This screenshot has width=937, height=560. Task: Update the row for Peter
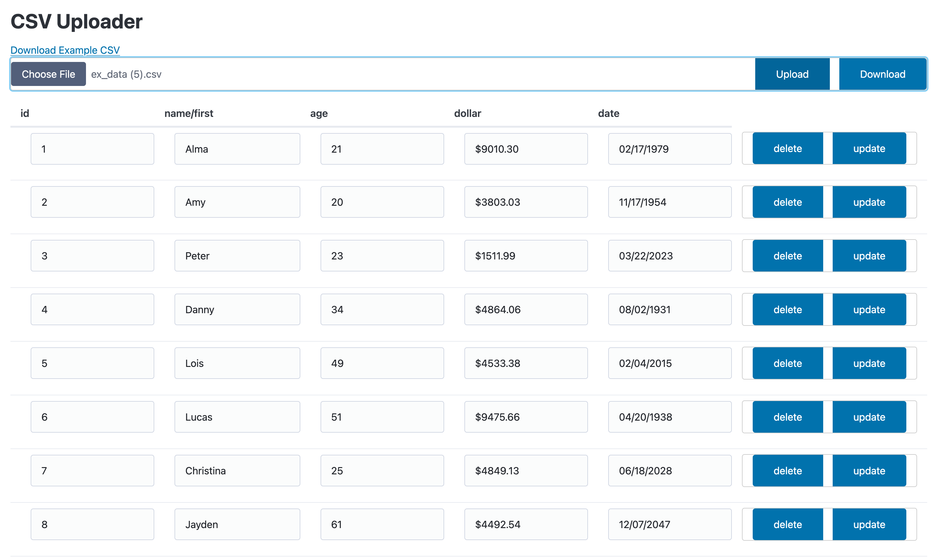point(869,256)
